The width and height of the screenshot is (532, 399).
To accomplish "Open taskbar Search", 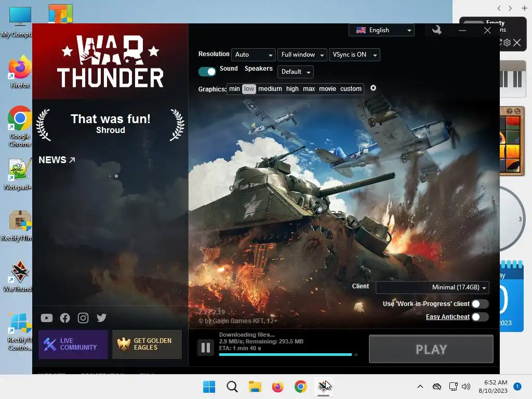I will pos(232,387).
